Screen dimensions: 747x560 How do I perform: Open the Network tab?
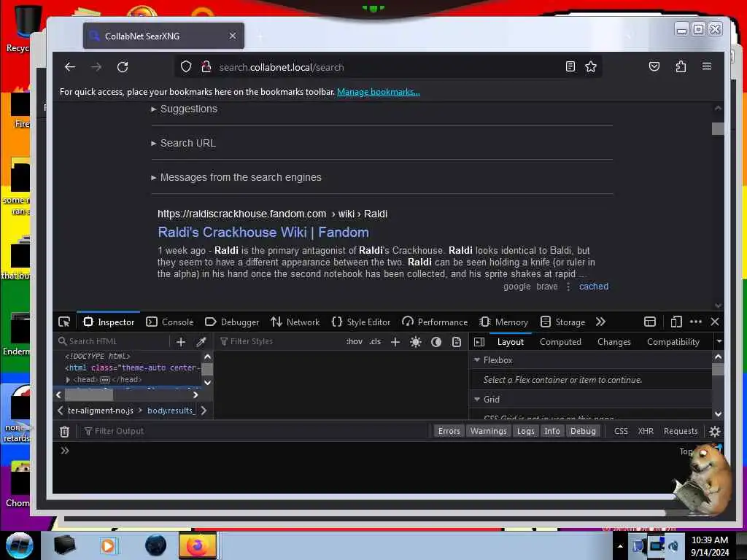pos(295,322)
